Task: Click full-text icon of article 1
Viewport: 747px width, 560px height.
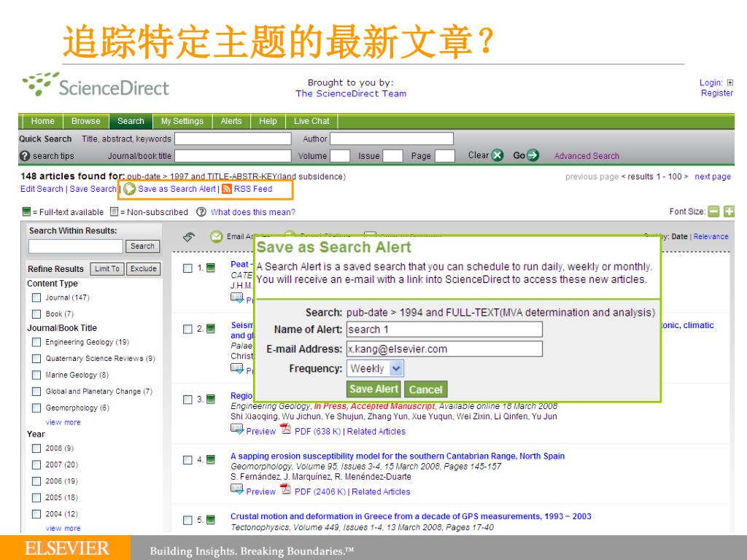Action: 211,268
